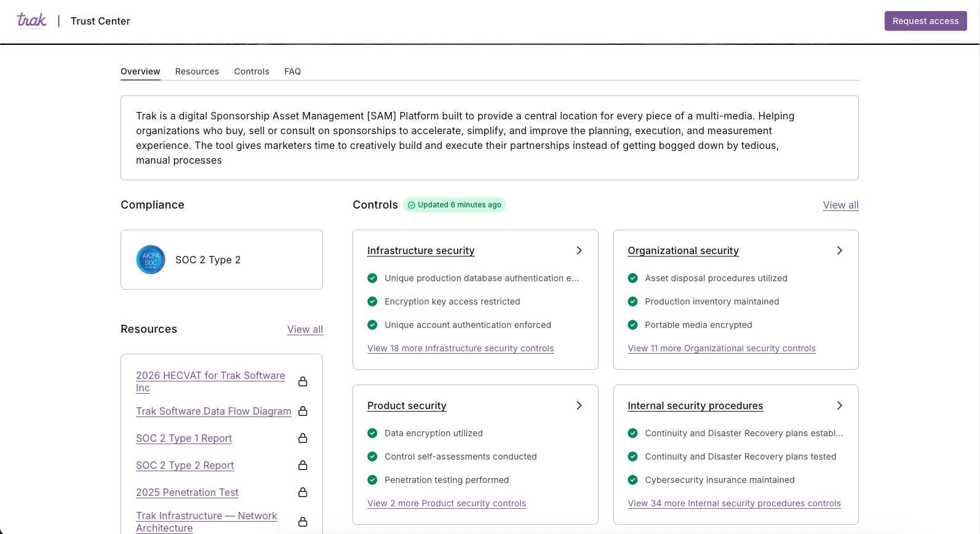Click the lock icon beside SOC 2 Type 1 Report

click(303, 438)
